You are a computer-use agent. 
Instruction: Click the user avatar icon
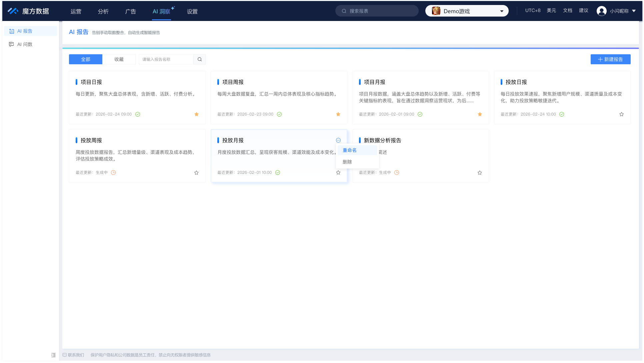pos(602,11)
